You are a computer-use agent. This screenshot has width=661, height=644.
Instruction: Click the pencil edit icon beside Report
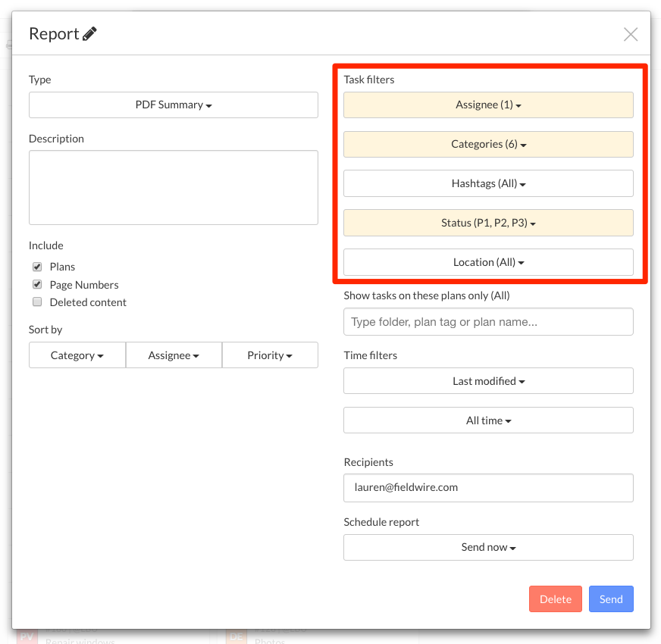(x=90, y=34)
